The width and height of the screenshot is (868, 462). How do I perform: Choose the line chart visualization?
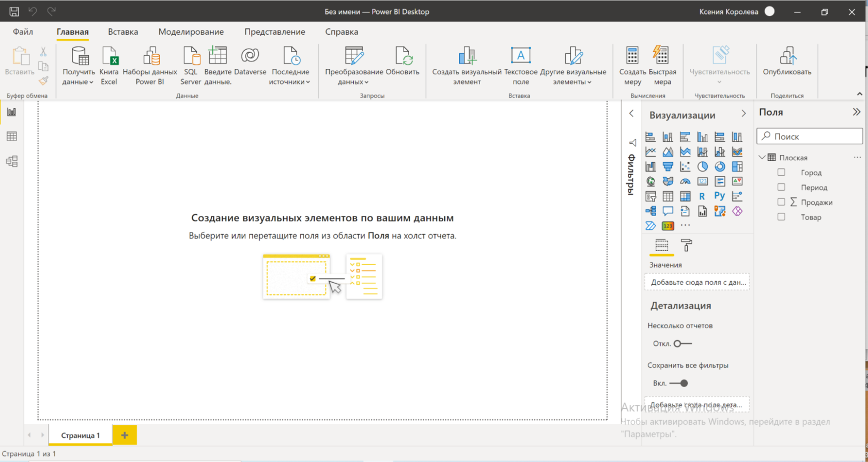(x=650, y=152)
